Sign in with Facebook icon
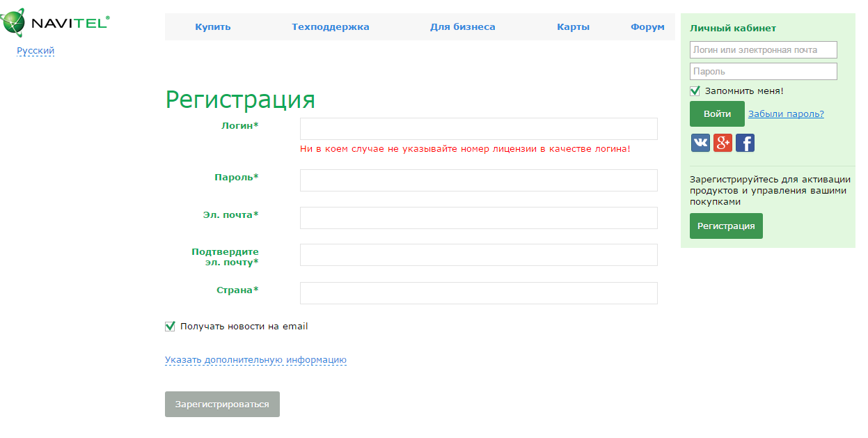 point(745,143)
